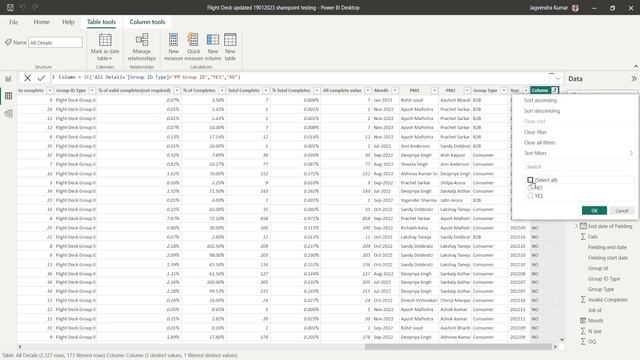Collapse the ribbon with the up arrow

click(x=636, y=66)
